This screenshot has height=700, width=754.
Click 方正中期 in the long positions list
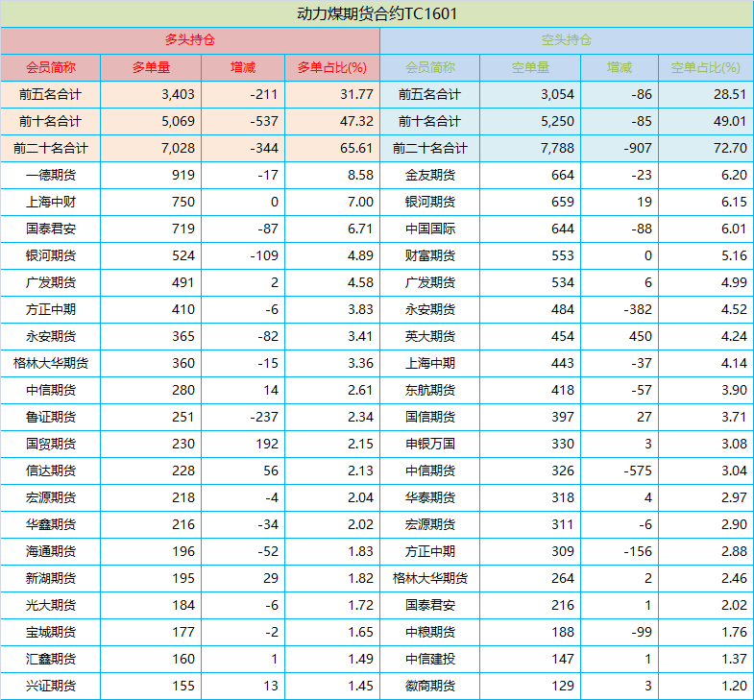coord(51,309)
